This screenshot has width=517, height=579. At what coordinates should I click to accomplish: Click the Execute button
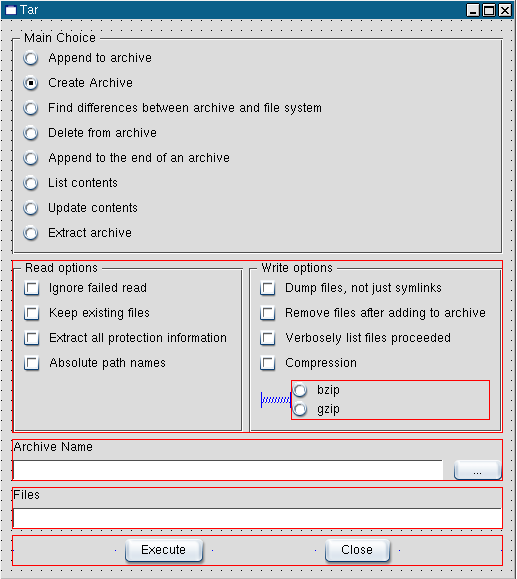pyautogui.click(x=164, y=550)
